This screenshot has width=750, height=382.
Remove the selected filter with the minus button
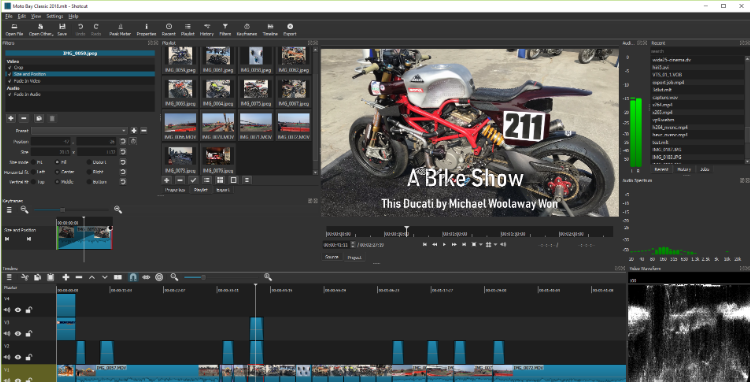[24, 118]
